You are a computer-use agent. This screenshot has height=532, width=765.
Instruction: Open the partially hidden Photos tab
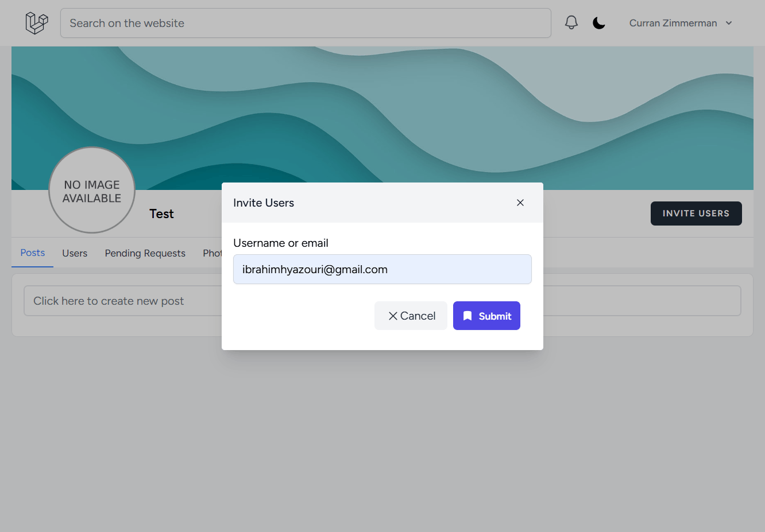[x=212, y=254]
